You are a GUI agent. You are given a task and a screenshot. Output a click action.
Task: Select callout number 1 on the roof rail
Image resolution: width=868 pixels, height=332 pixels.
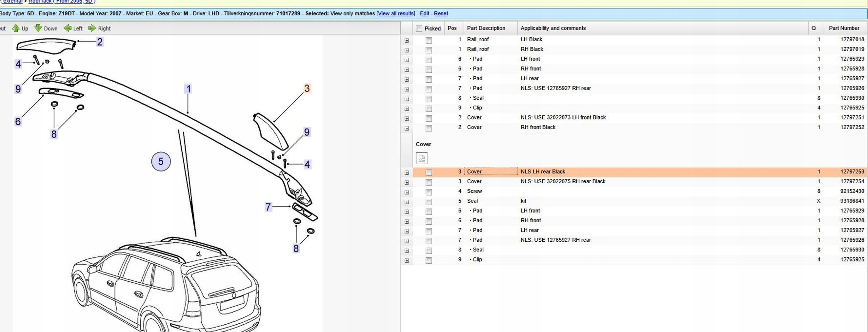(189, 89)
